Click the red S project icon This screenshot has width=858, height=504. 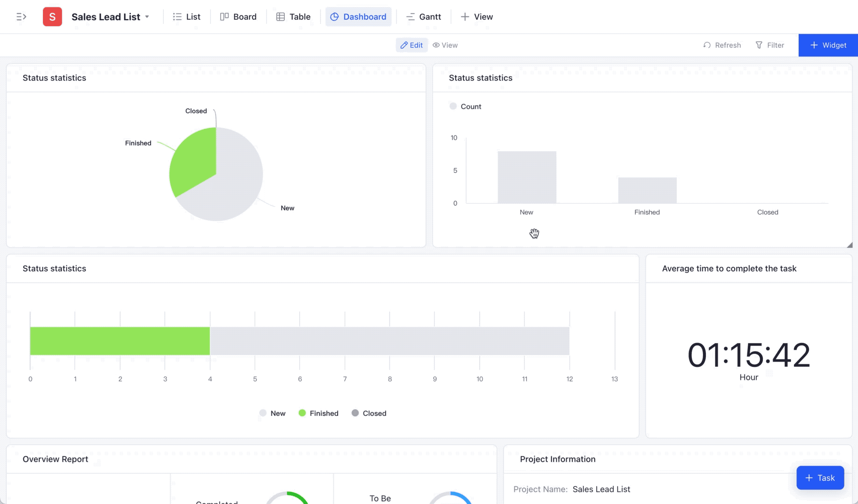tap(52, 17)
